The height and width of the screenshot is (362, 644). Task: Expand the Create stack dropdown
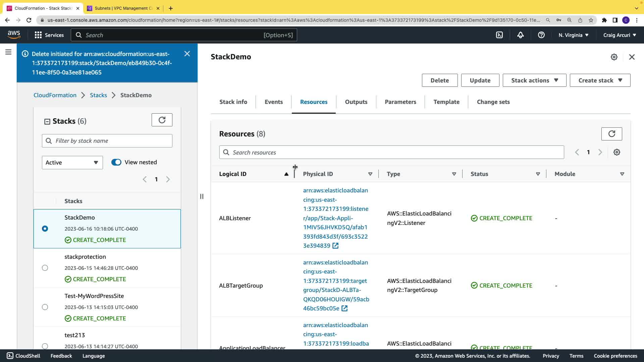click(600, 80)
